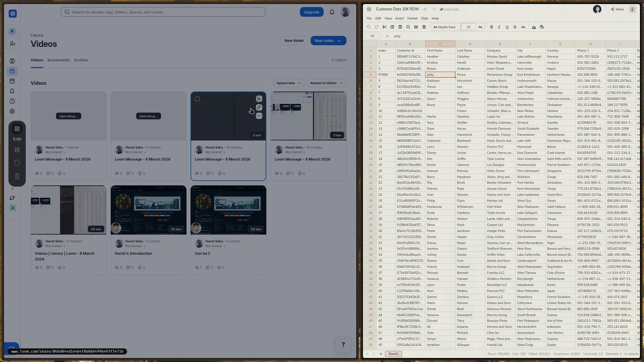Click the cell name box showing C5
The height and width of the screenshot is (362, 644).
click(372, 36)
